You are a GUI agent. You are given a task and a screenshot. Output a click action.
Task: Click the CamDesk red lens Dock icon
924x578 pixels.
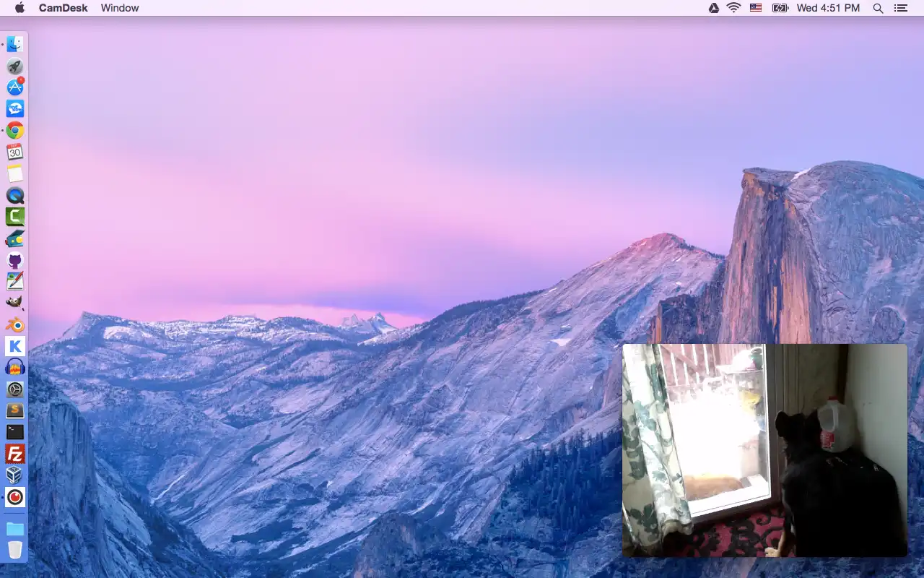tap(15, 497)
